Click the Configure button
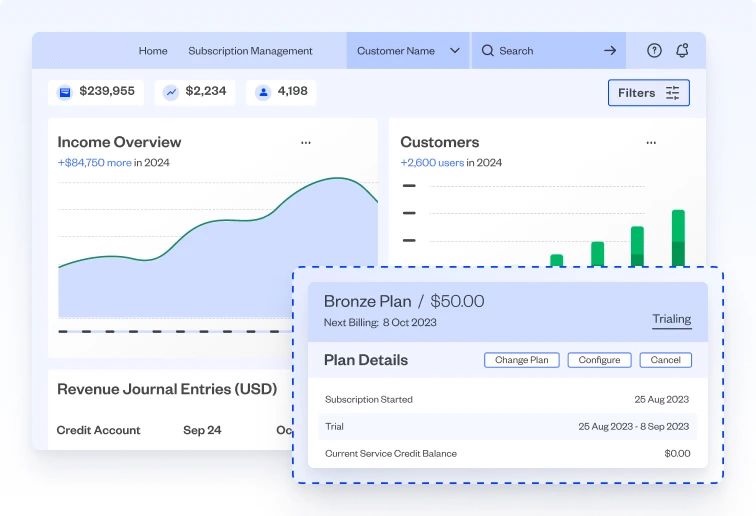Image resolution: width=756 pixels, height=516 pixels. tap(599, 360)
